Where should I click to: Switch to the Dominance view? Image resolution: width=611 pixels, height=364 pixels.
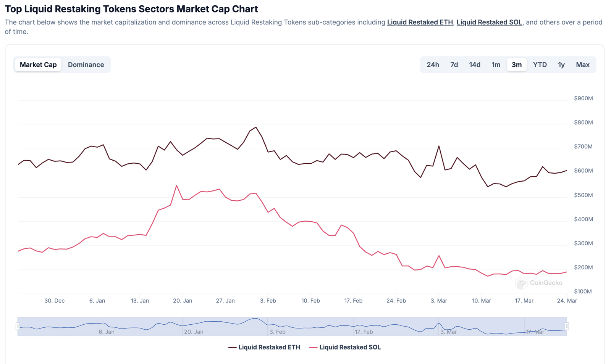tap(86, 64)
